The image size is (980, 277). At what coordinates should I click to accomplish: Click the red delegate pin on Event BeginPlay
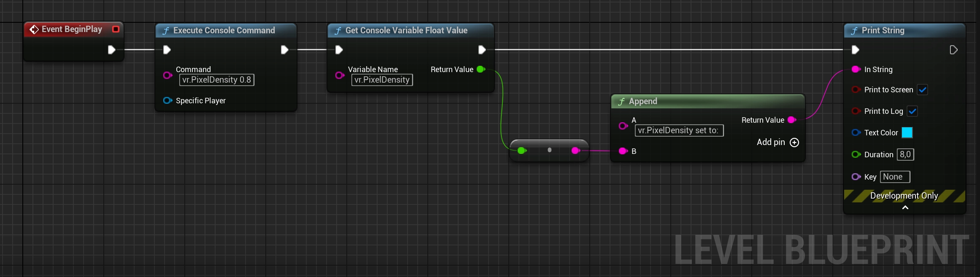tap(116, 29)
